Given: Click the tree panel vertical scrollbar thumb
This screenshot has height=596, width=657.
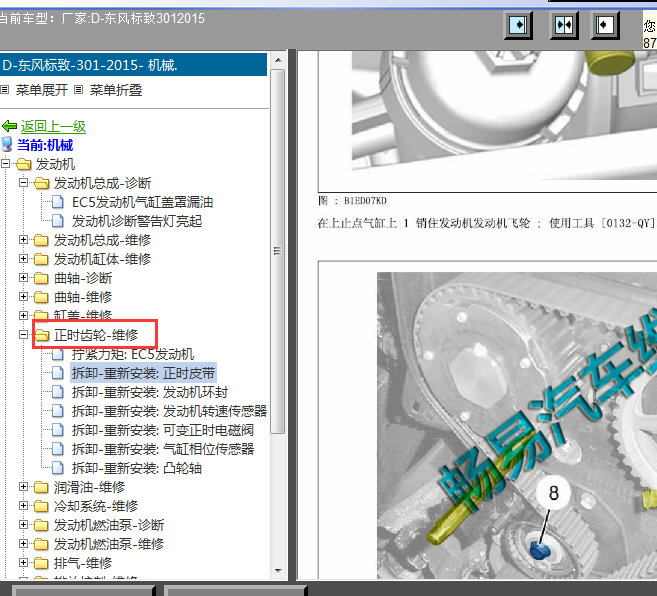Looking at the screenshot, I should point(277,251).
